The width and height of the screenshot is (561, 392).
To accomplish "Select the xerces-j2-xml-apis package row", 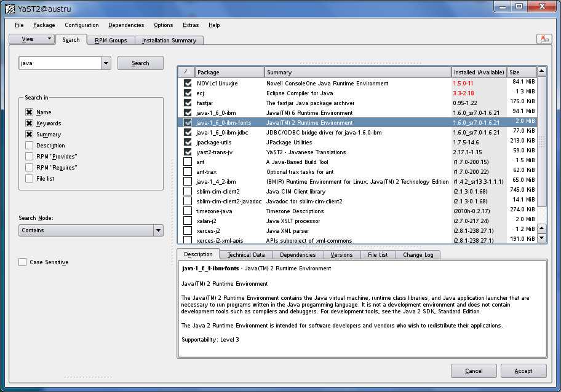I will tap(357, 240).
